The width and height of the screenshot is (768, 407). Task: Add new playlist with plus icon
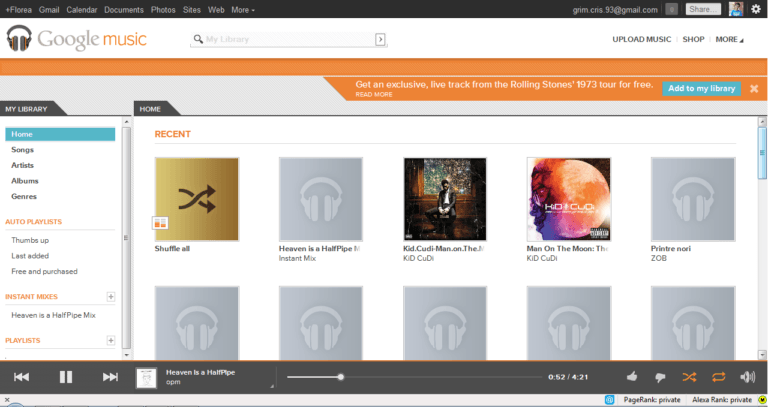coord(111,340)
